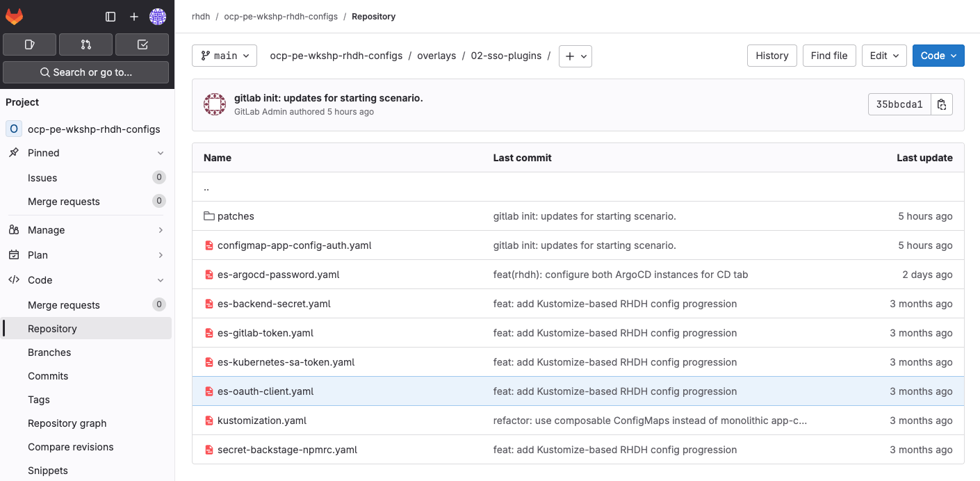This screenshot has width=980, height=481.
Task: Select Repository in the sidebar
Action: pos(87,329)
